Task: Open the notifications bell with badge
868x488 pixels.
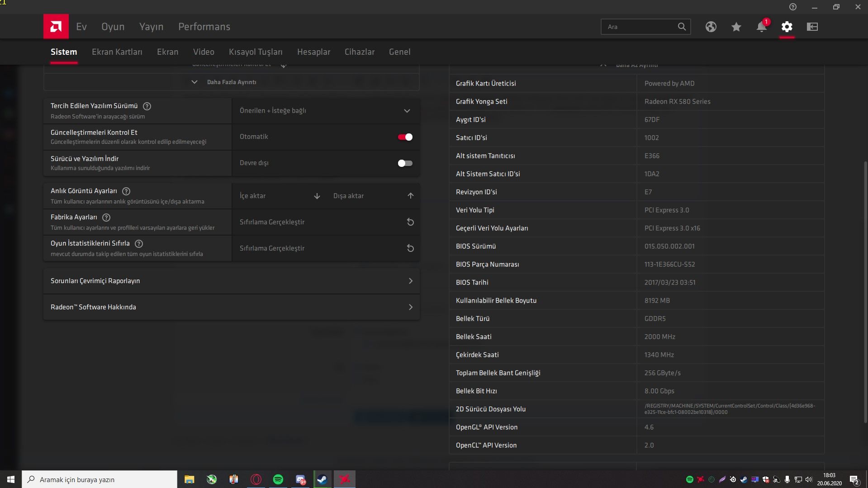Action: (761, 27)
